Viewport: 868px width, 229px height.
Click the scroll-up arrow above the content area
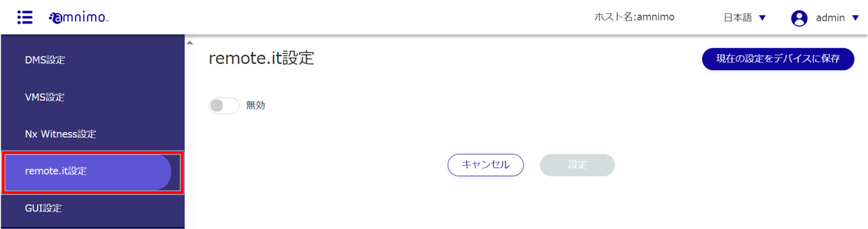(190, 43)
